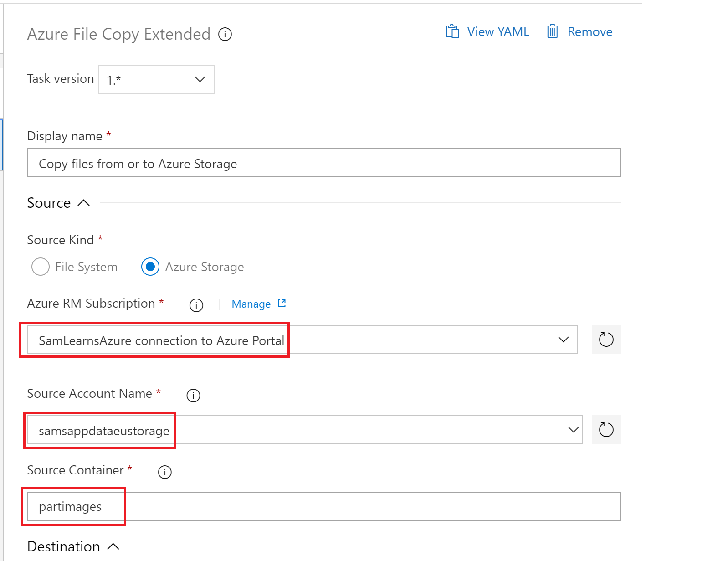
Task: Click the Remove trash can icon
Action: point(552,31)
